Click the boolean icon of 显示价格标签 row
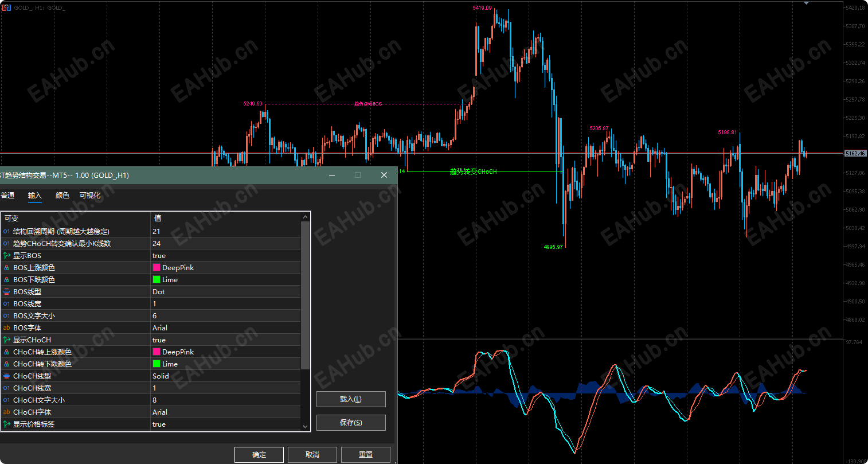Screen dimensions: 868x464 point(7,424)
